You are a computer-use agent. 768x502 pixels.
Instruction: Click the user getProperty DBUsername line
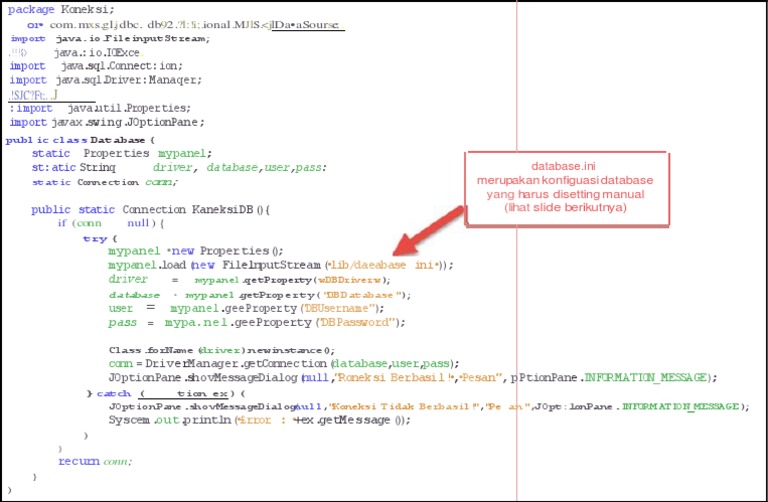pos(246,308)
